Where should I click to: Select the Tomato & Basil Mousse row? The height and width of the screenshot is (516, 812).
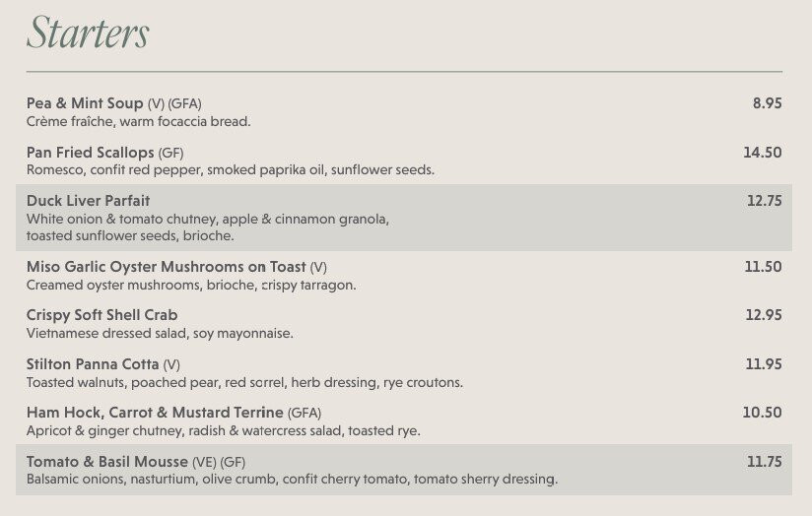pyautogui.click(x=404, y=470)
